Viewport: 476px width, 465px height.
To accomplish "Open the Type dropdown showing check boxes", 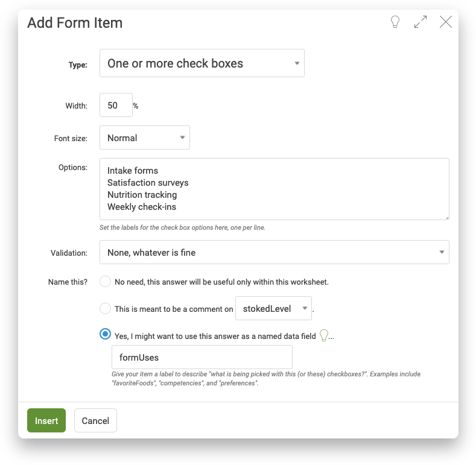I will 202,63.
